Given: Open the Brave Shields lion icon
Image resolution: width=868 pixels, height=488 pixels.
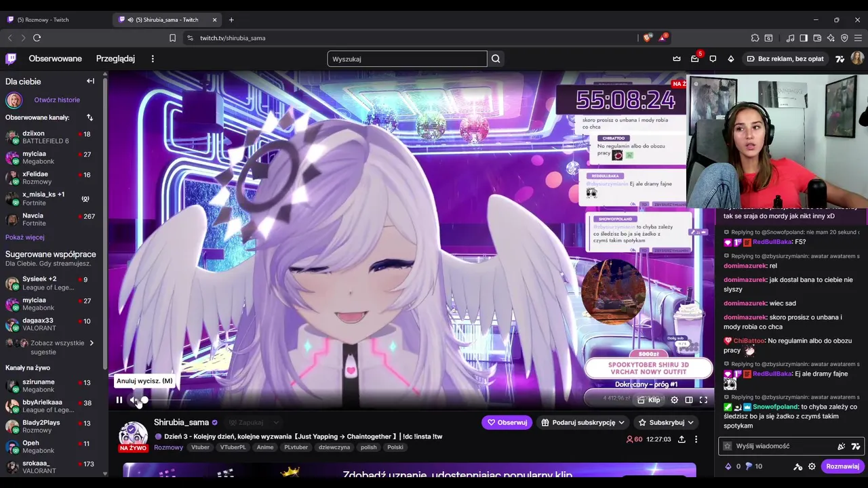Looking at the screenshot, I should click(x=647, y=38).
